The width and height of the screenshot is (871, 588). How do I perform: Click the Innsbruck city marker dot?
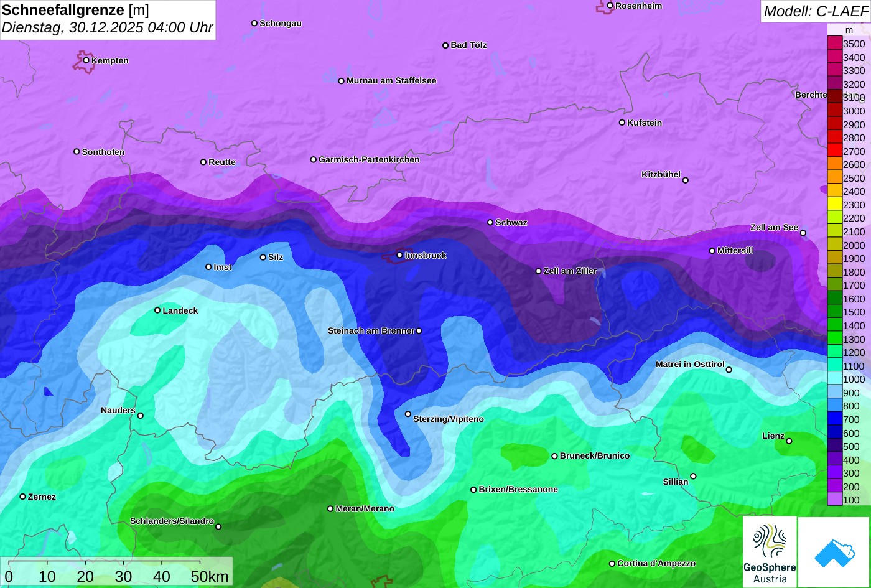(399, 255)
